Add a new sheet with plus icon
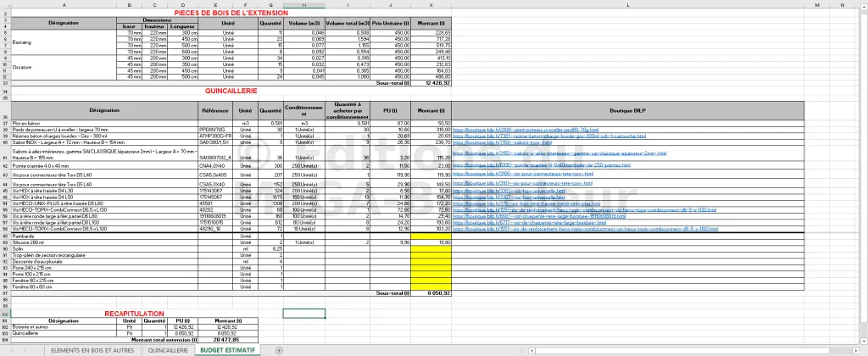 pos(279,350)
